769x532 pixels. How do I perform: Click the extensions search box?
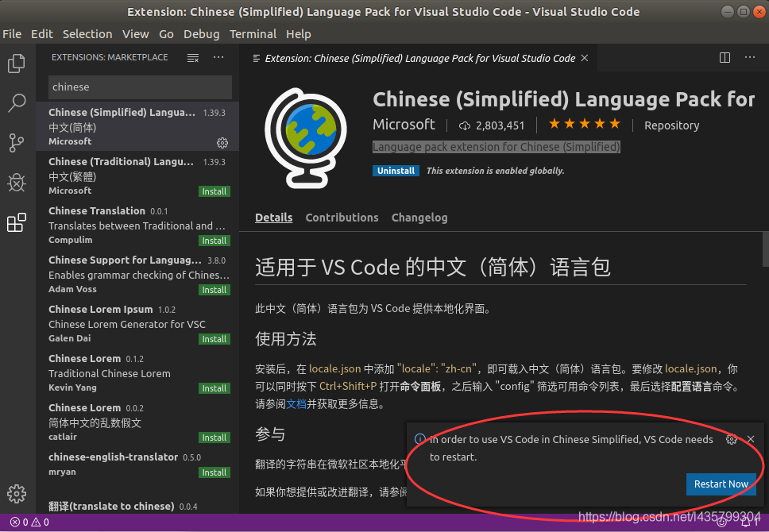(140, 87)
